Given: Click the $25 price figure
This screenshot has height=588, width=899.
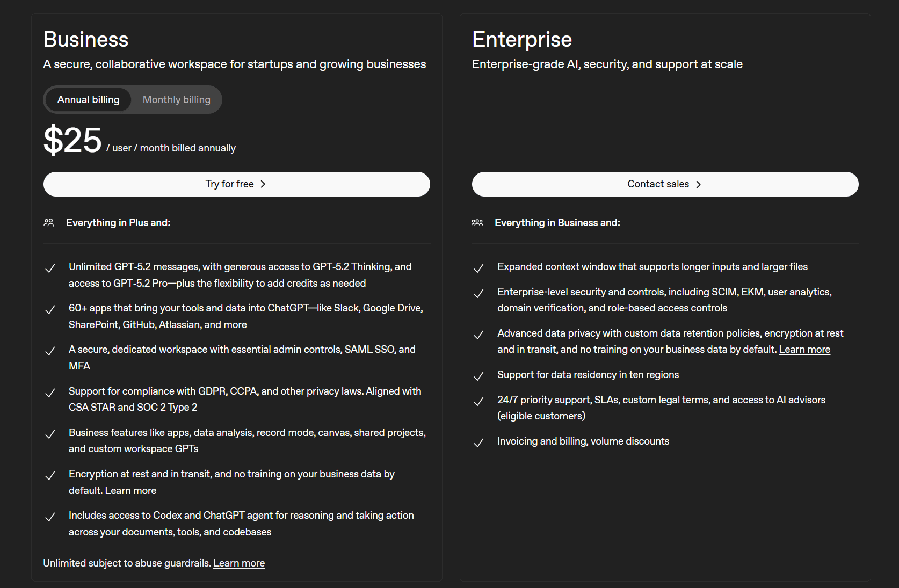Looking at the screenshot, I should 73,141.
